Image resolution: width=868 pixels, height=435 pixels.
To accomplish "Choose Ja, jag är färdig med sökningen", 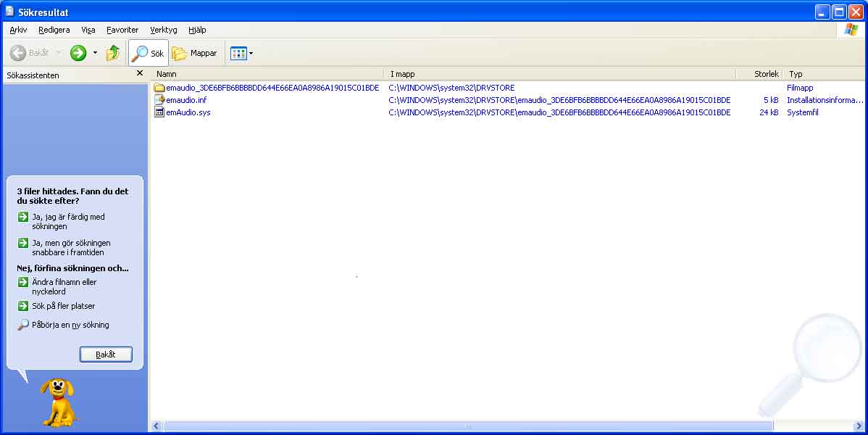I will point(68,221).
